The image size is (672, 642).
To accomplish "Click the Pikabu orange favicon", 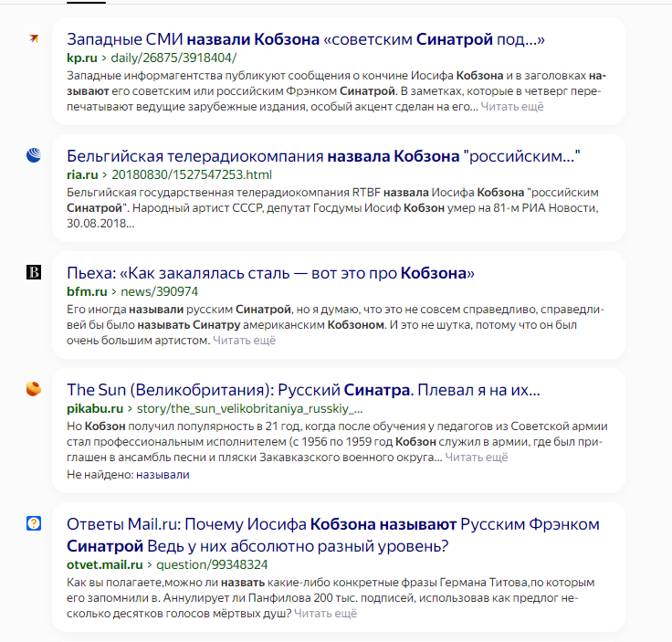I will pos(34,389).
